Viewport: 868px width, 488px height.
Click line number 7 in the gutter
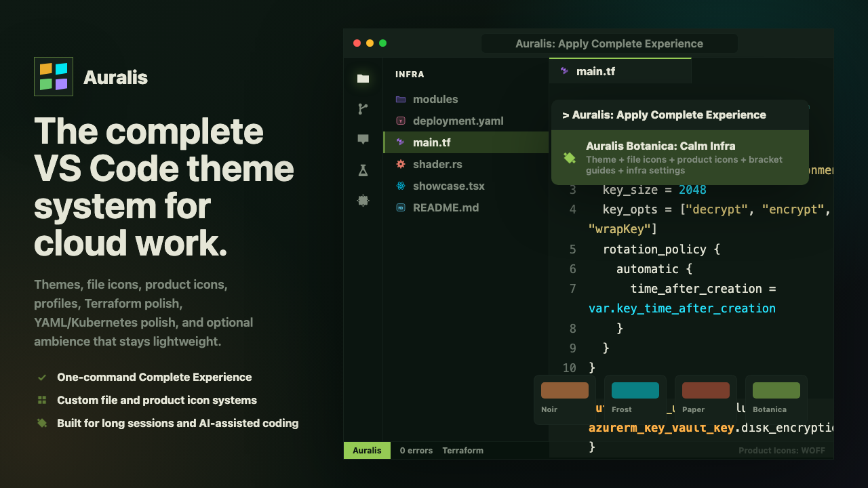(573, 289)
